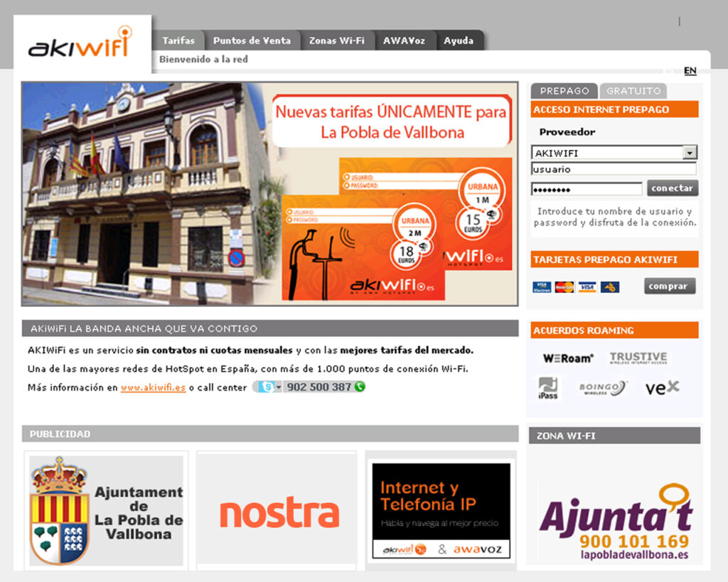Switch to the GRATUITO access tab
Viewport: 728px width, 582px height.
pyautogui.click(x=633, y=91)
